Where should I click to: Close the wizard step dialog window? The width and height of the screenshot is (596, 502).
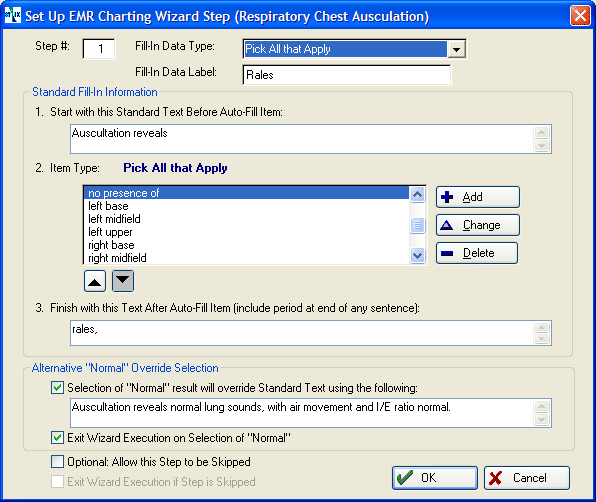tap(580, 16)
